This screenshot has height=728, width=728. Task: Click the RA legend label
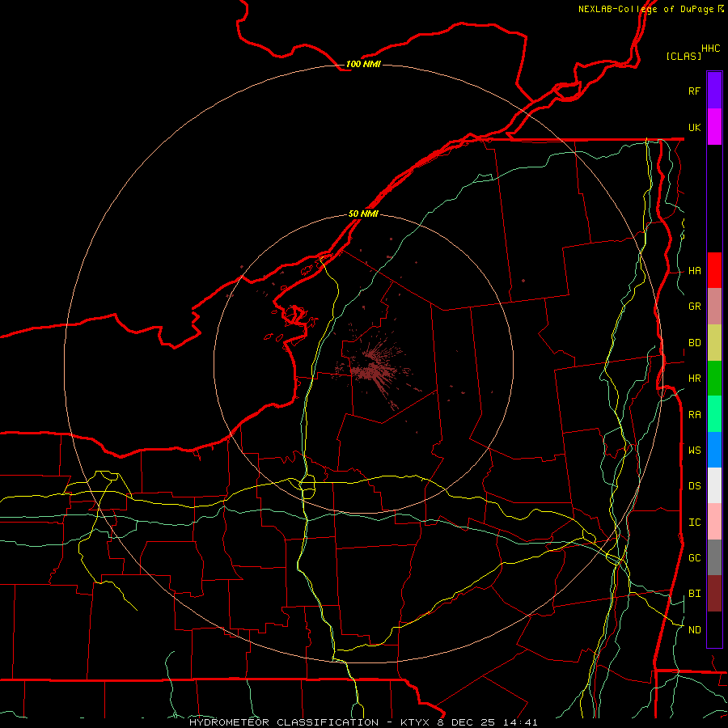click(x=694, y=415)
